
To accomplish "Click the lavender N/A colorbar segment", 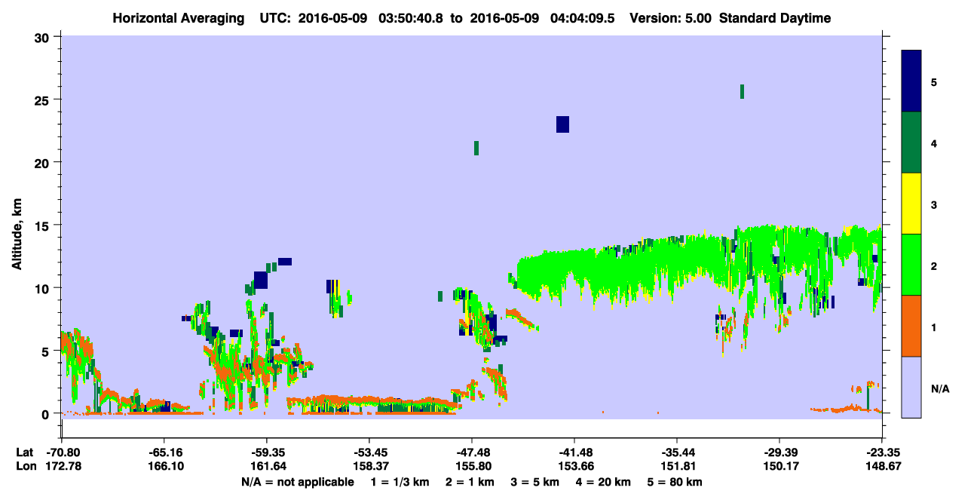I will pyautogui.click(x=911, y=387).
